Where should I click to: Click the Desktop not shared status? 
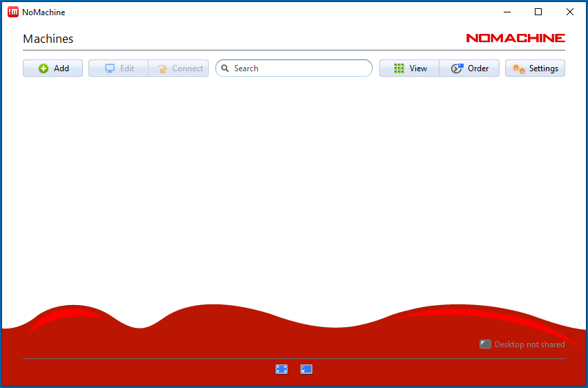tap(522, 344)
